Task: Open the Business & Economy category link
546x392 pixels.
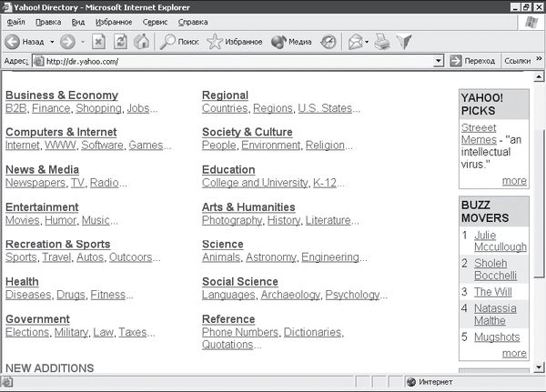Action: (x=61, y=95)
